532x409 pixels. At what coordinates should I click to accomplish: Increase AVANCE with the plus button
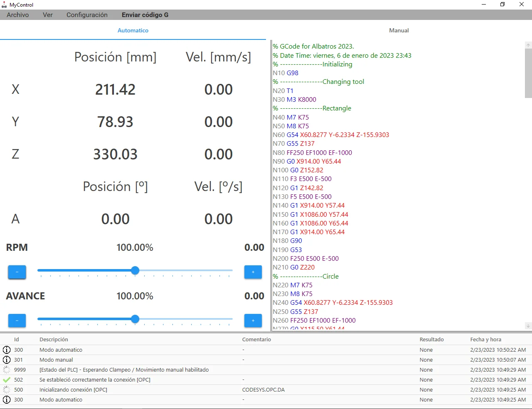[x=253, y=321]
